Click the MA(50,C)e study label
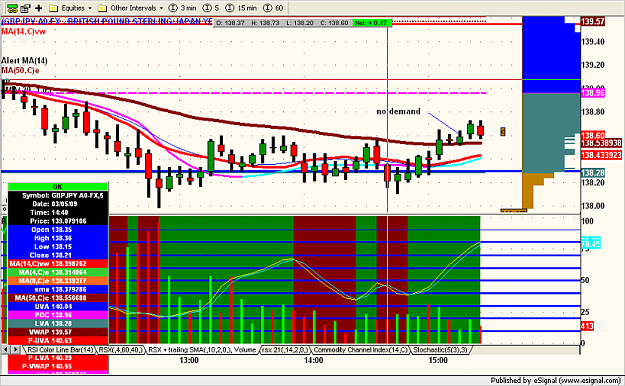 pos(20,71)
